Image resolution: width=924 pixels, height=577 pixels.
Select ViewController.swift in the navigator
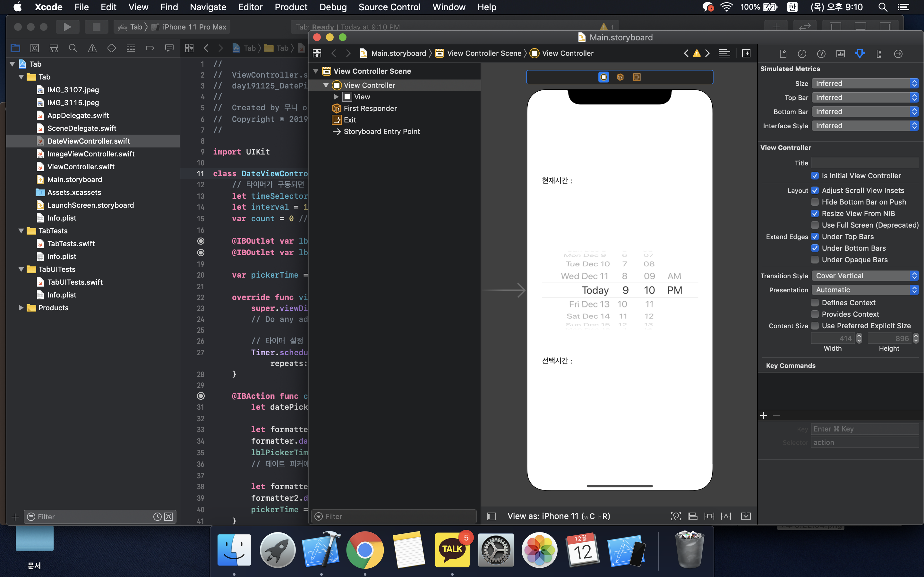point(81,166)
